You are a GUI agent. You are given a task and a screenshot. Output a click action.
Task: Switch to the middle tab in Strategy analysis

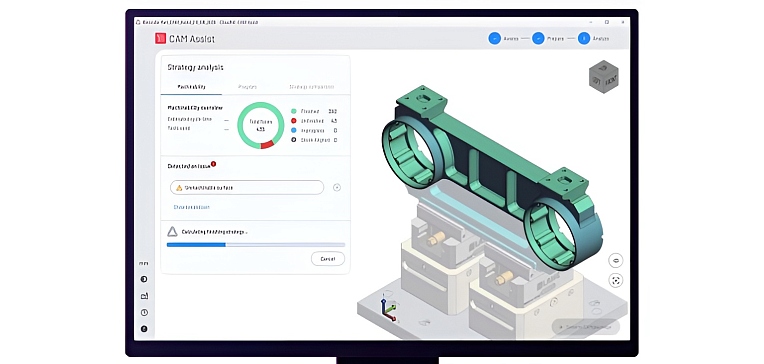coord(247,87)
